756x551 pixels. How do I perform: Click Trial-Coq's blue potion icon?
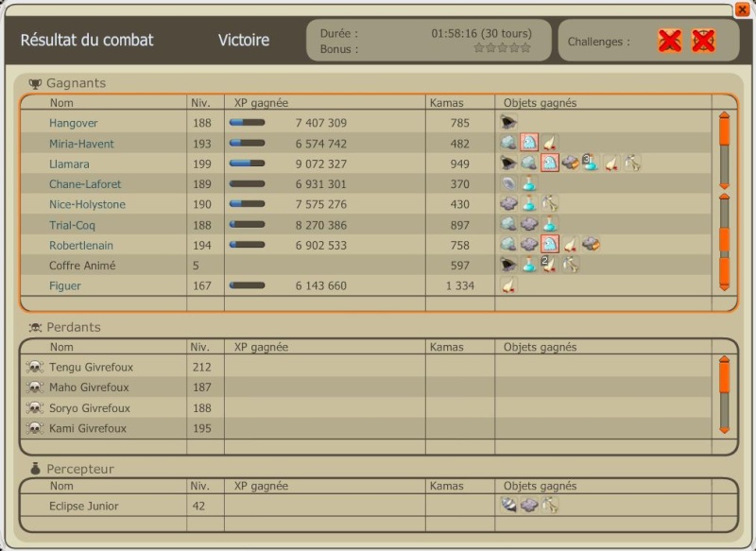click(x=550, y=224)
